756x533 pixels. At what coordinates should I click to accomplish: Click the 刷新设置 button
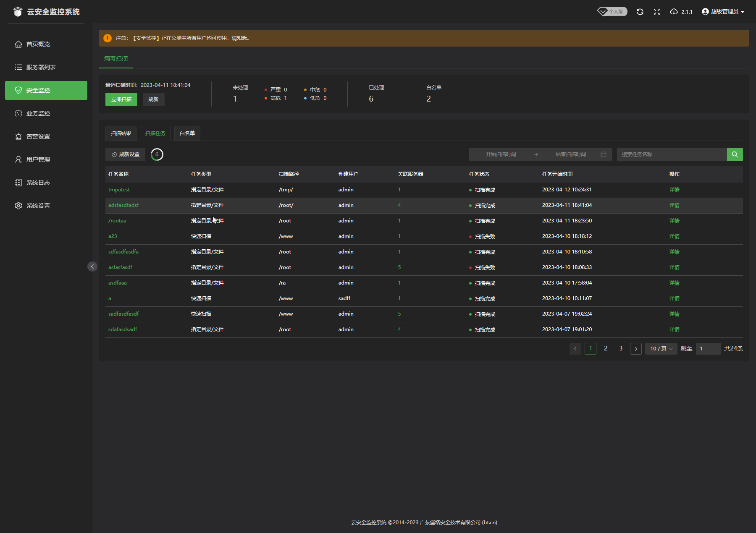[125, 154]
